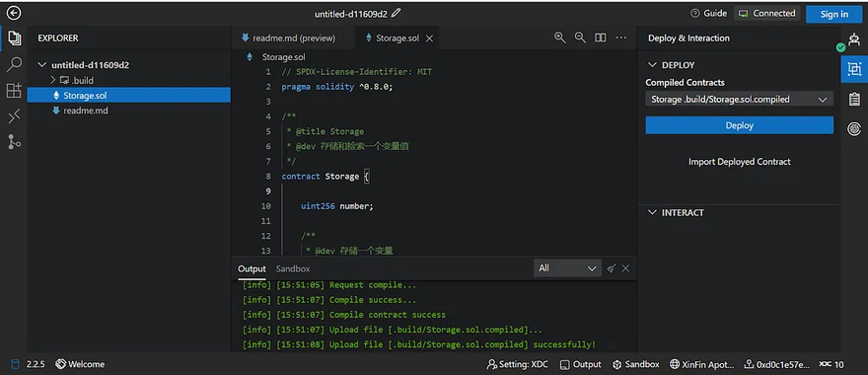Click the Compiled Contracts label

[x=685, y=83]
